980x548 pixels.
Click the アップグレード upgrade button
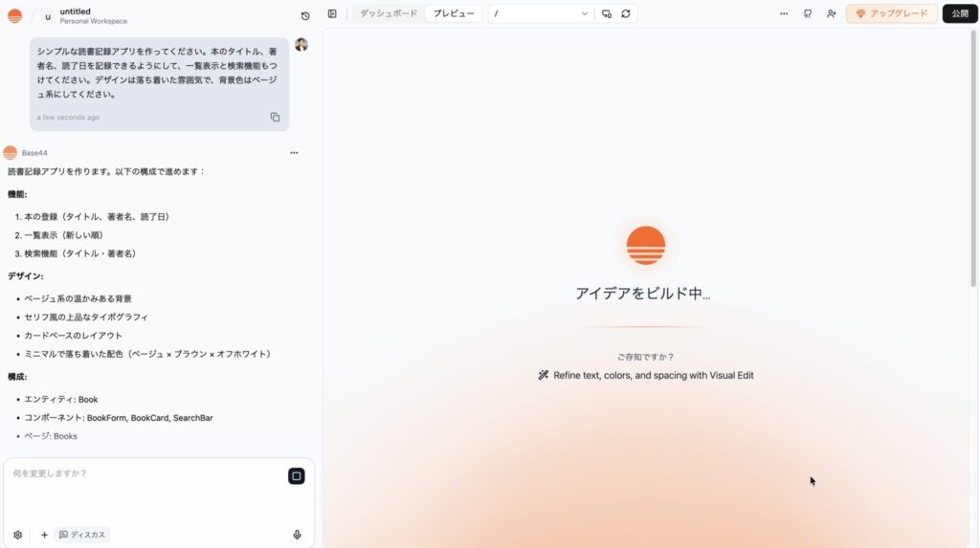[x=891, y=14]
